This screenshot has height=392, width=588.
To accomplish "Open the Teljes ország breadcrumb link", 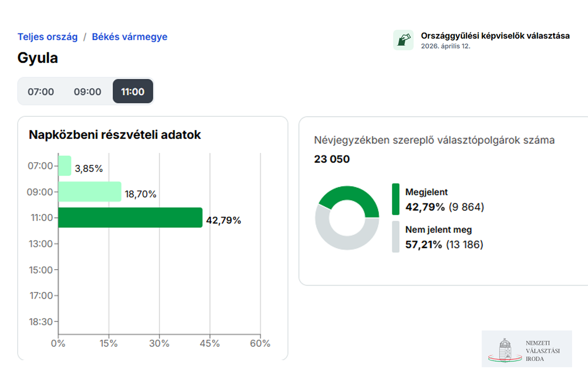I will click(47, 37).
